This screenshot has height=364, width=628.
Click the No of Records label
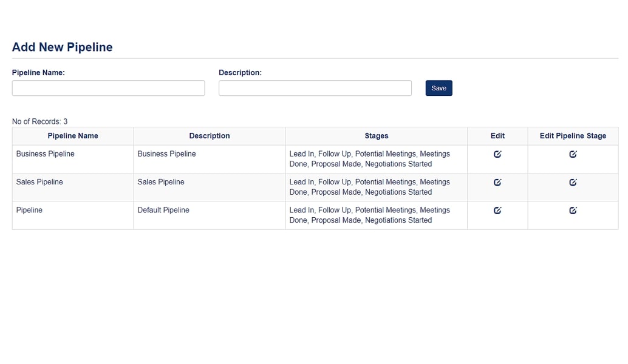pyautogui.click(x=39, y=121)
